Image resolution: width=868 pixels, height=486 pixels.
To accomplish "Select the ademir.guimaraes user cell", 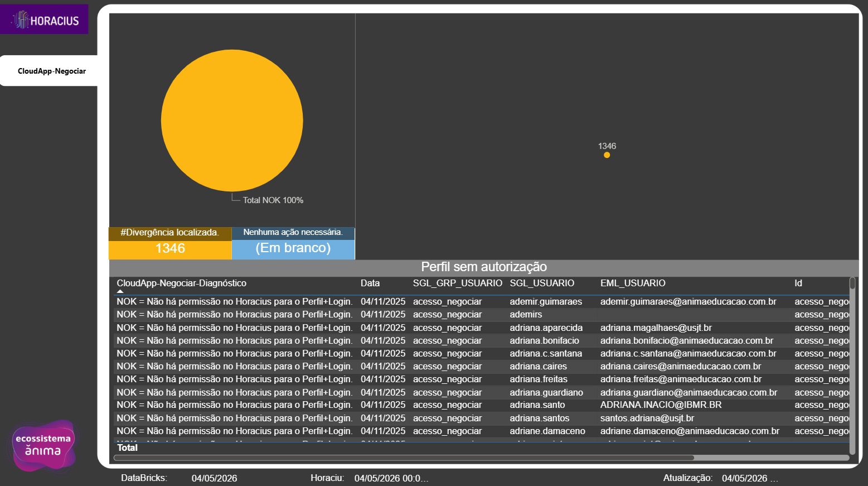I will [x=546, y=302].
